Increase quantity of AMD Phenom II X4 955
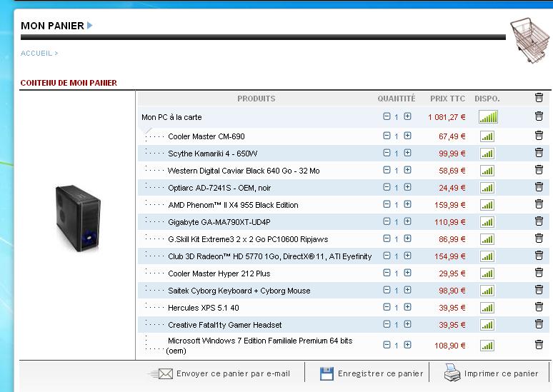This screenshot has height=392, width=553. [x=407, y=204]
